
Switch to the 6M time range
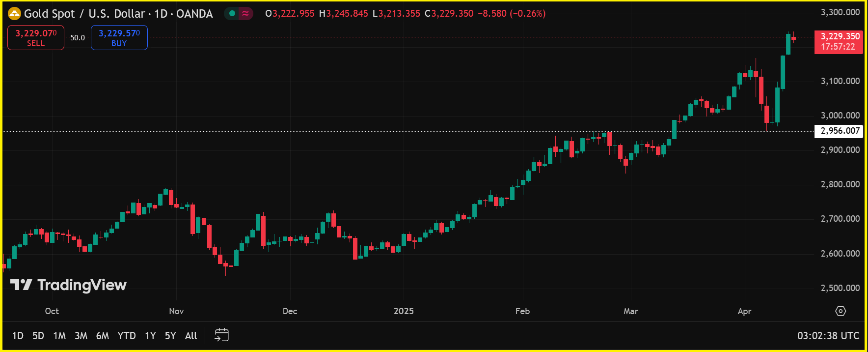click(x=103, y=336)
